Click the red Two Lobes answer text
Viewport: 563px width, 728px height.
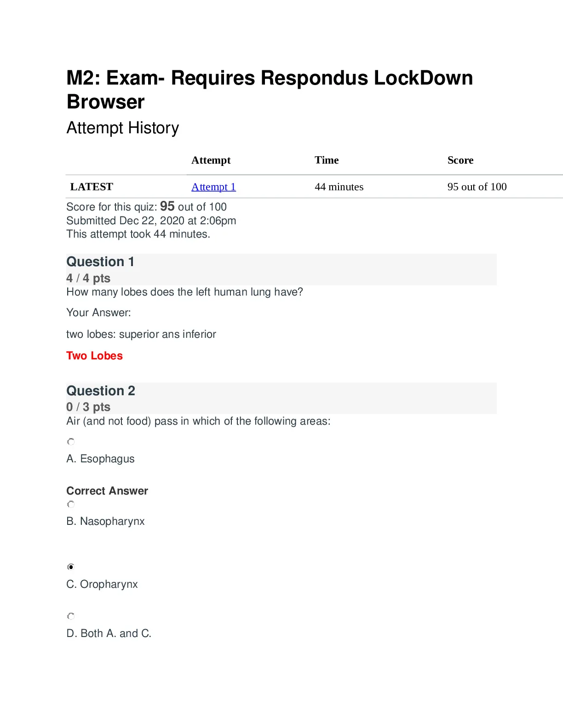(x=94, y=356)
